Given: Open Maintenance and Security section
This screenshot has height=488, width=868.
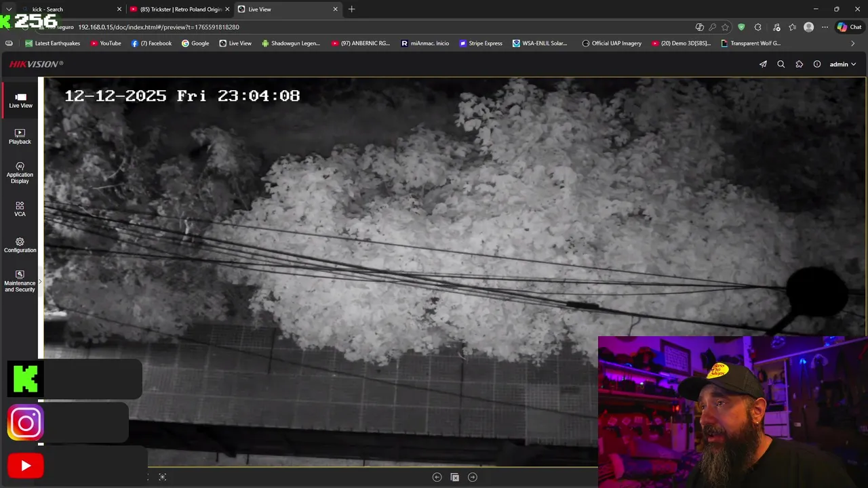Looking at the screenshot, I should (20, 281).
